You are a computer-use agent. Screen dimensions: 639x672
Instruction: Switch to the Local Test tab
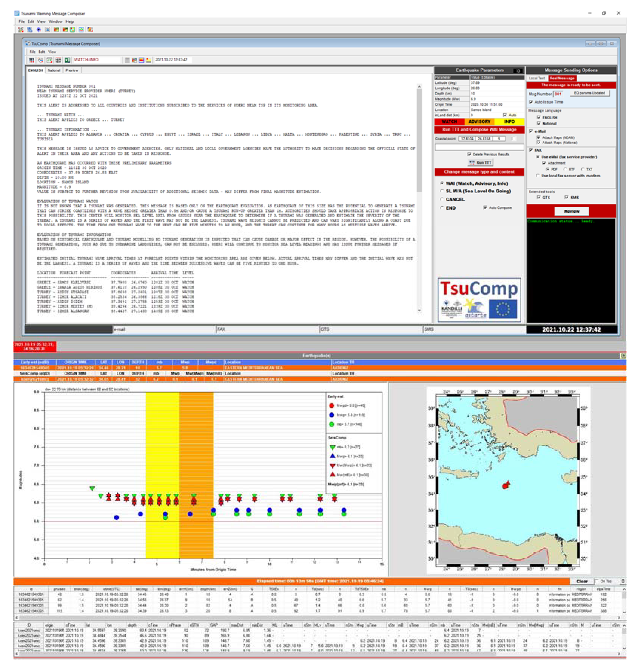pyautogui.click(x=537, y=78)
